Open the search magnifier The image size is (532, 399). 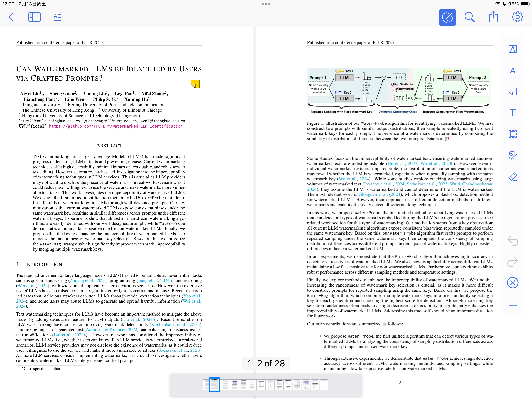coord(469,17)
